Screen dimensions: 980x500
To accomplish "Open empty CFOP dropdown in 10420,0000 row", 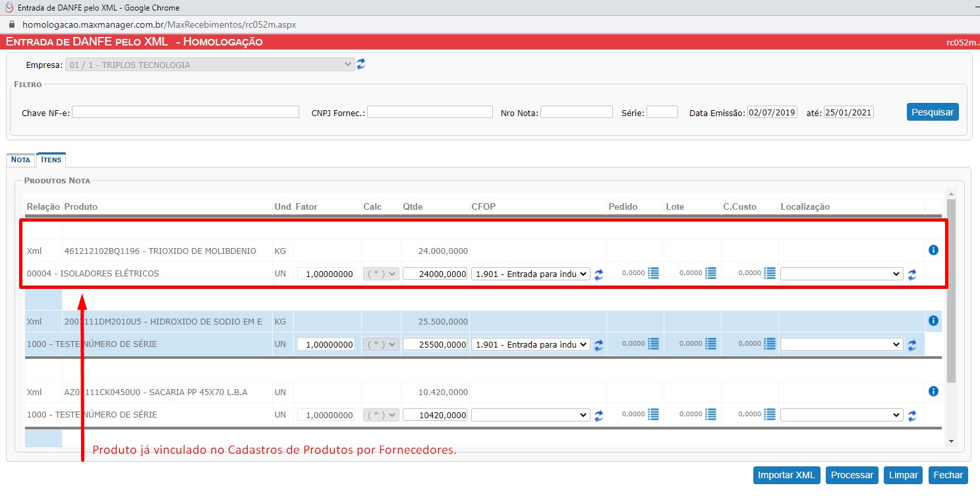I will pos(531,415).
